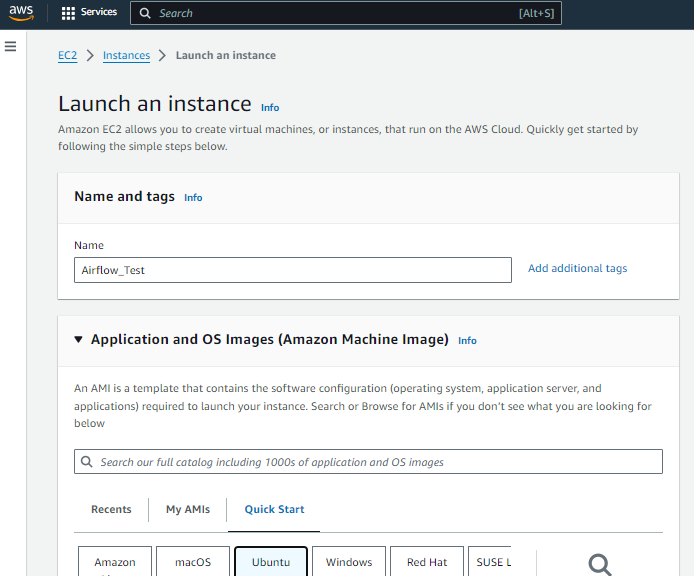This screenshot has height=576, width=694.
Task: Click the Name field containing Airflow_Test
Action: tap(293, 270)
